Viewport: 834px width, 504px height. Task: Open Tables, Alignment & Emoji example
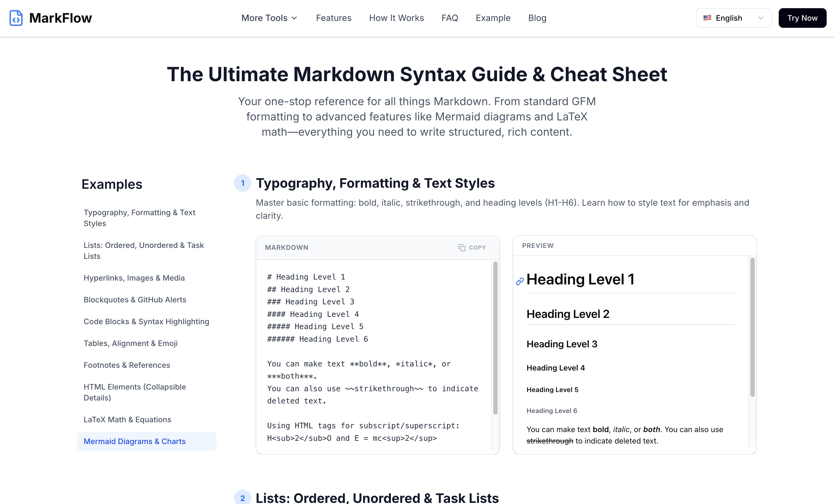tap(130, 343)
